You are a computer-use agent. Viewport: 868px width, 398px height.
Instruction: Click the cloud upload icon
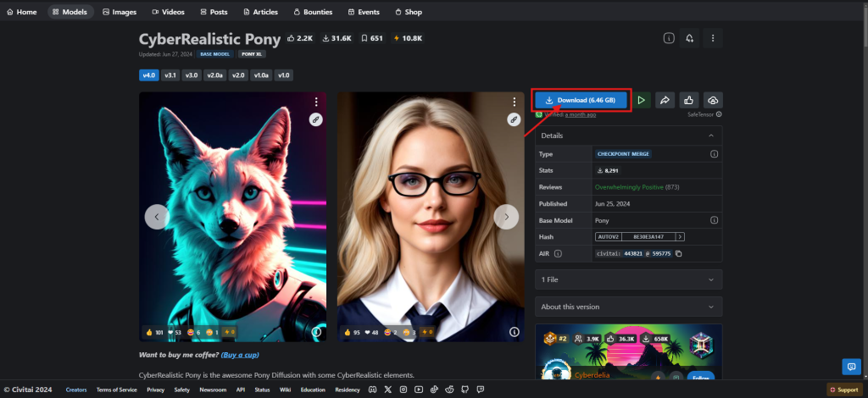click(712, 101)
